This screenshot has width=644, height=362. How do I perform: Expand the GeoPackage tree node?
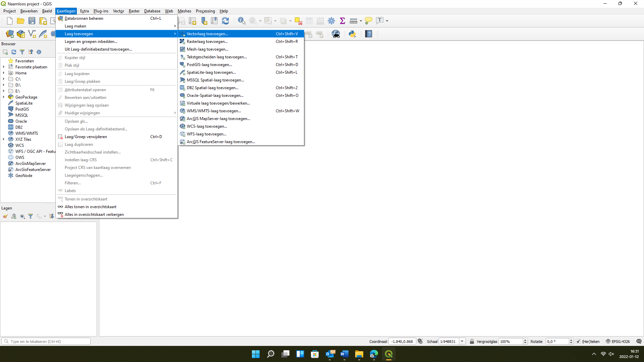pos(4,97)
